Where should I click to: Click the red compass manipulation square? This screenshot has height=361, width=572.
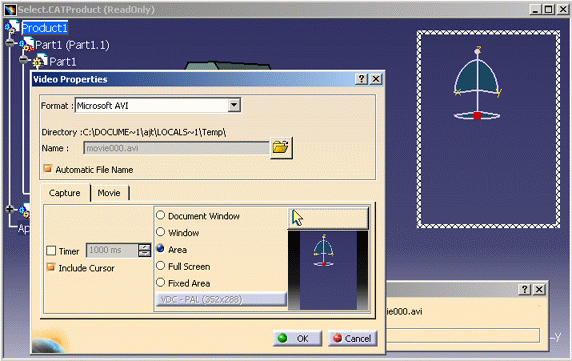(477, 116)
